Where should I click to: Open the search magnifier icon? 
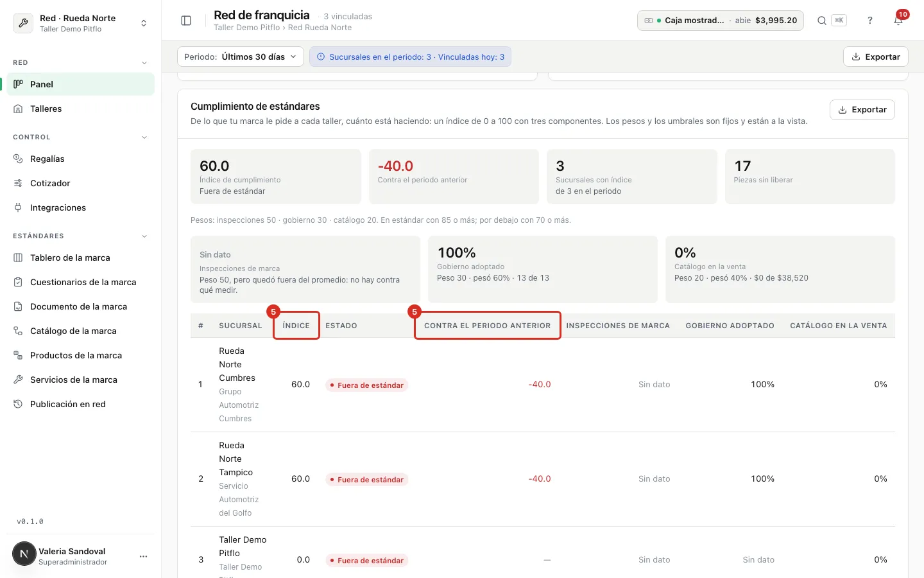[x=821, y=21]
